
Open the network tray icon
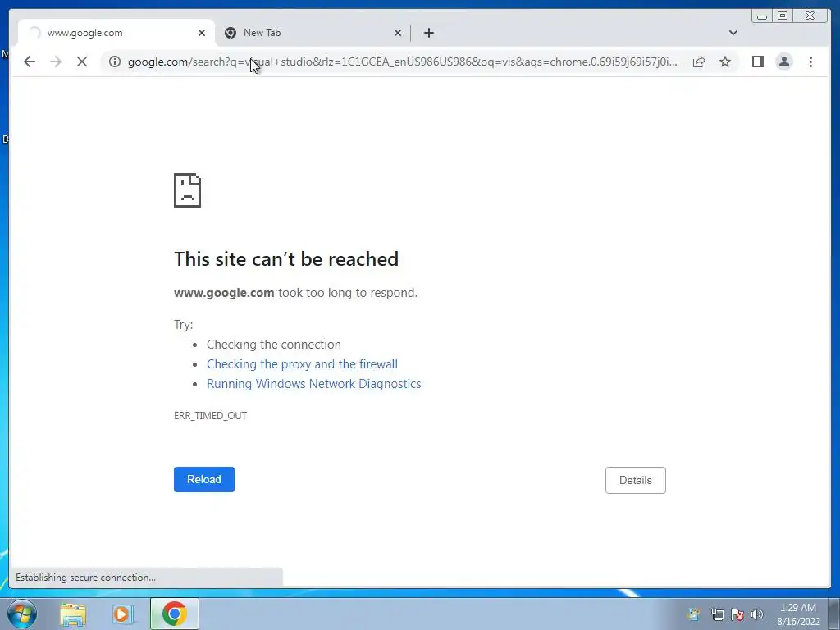(717, 614)
